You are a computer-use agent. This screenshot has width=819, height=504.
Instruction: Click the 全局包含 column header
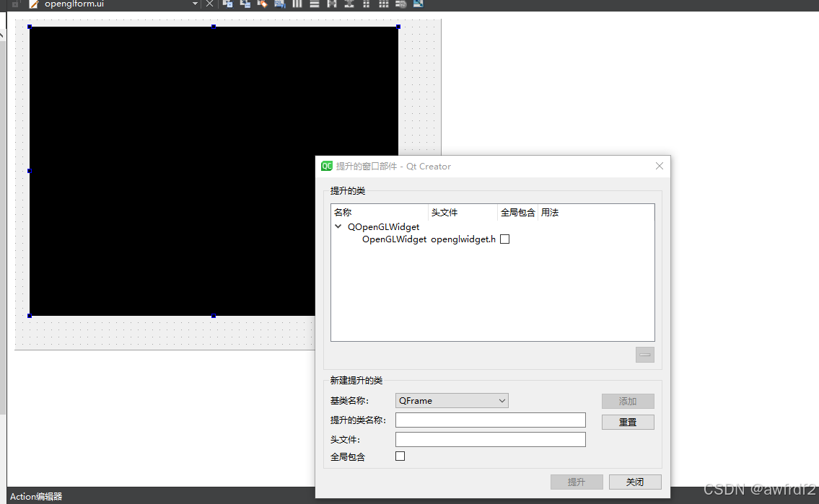pyautogui.click(x=517, y=213)
